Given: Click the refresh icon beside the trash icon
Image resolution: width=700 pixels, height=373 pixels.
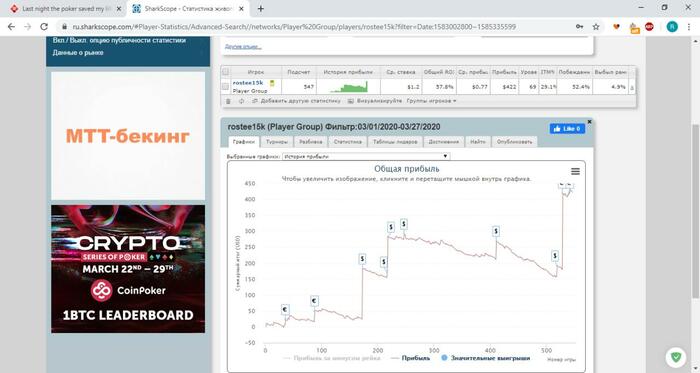Looking at the screenshot, I should 242,101.
